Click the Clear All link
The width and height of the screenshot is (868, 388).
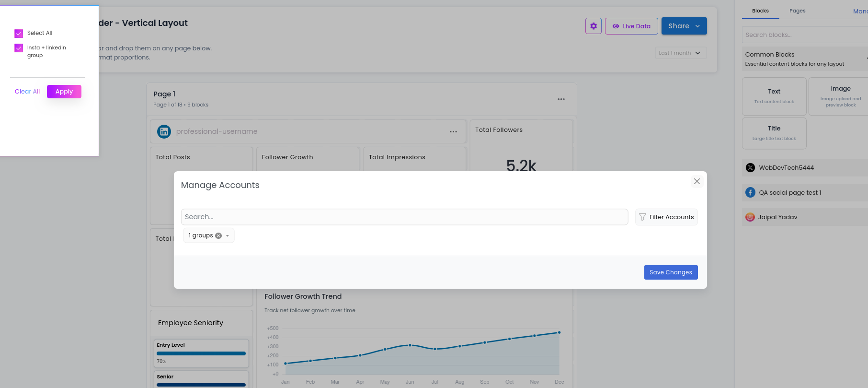click(27, 92)
